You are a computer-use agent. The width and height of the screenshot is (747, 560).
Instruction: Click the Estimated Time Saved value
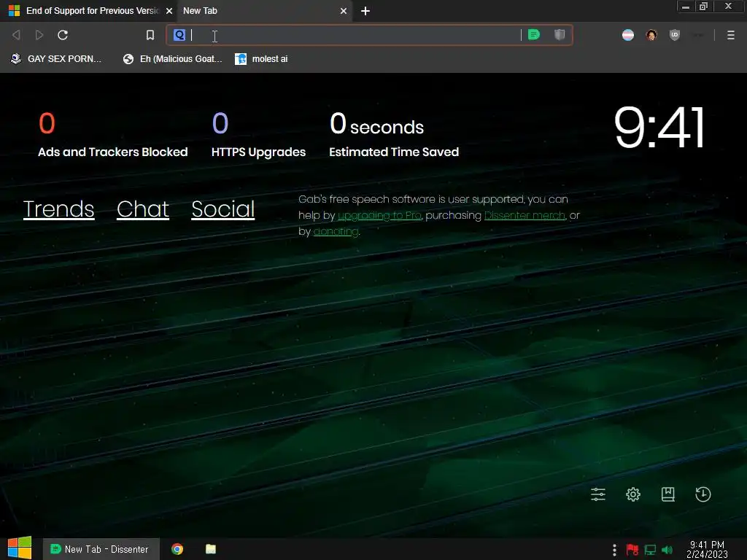tap(376, 124)
